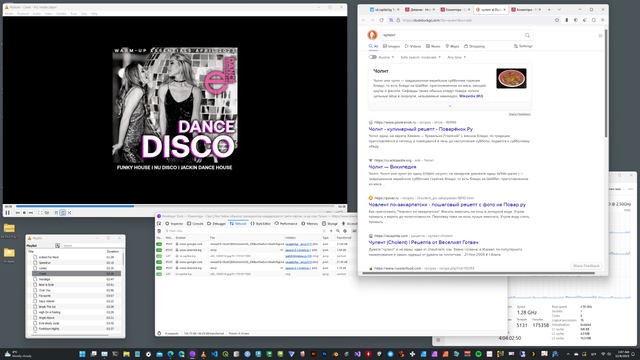The width and height of the screenshot is (640, 360).
Task: Clear network log with trash icon
Action: (x=159, y=231)
